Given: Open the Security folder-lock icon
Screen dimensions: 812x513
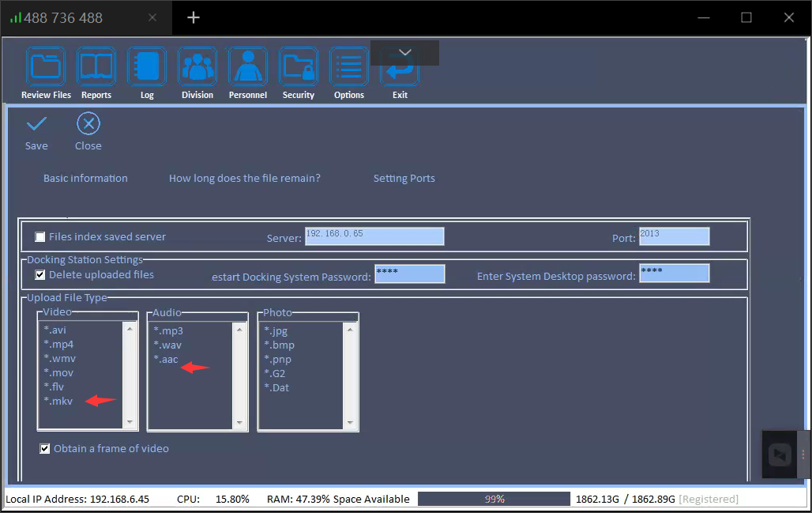Looking at the screenshot, I should [x=299, y=67].
